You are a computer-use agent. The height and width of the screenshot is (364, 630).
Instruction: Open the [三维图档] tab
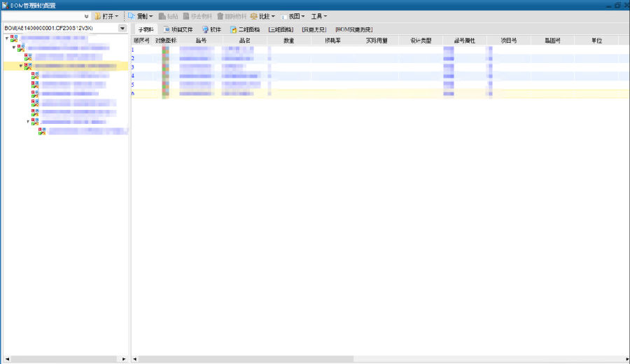point(281,29)
